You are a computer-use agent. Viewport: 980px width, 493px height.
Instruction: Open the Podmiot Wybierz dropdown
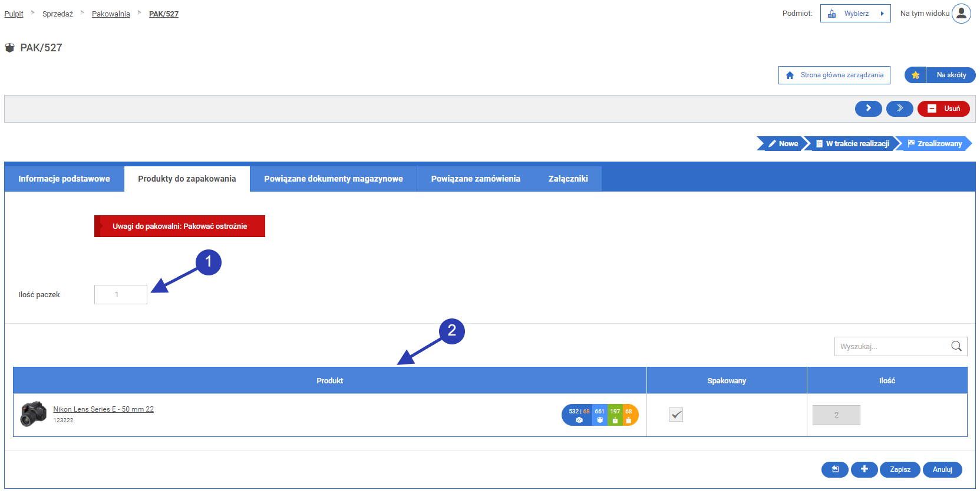click(855, 14)
